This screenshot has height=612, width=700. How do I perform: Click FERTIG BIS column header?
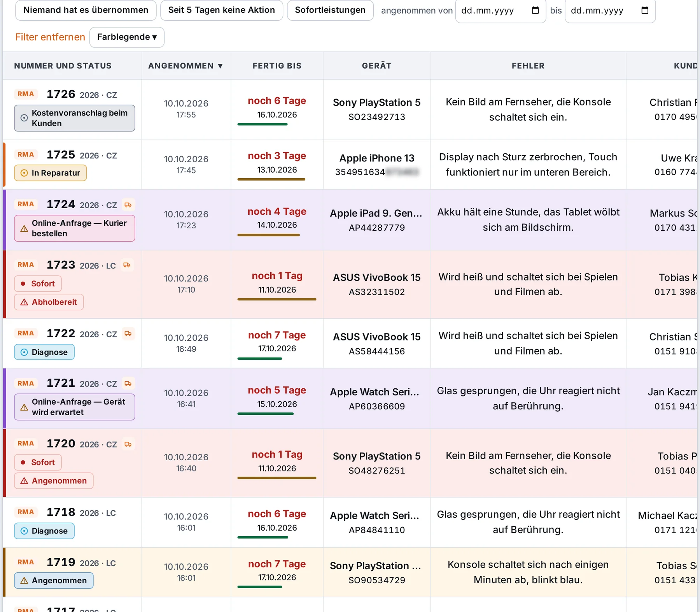(x=277, y=66)
